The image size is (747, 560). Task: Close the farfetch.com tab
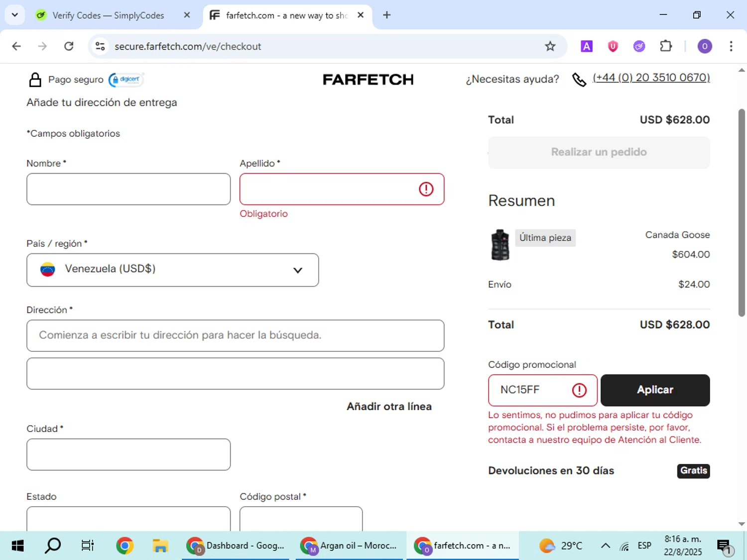361,15
